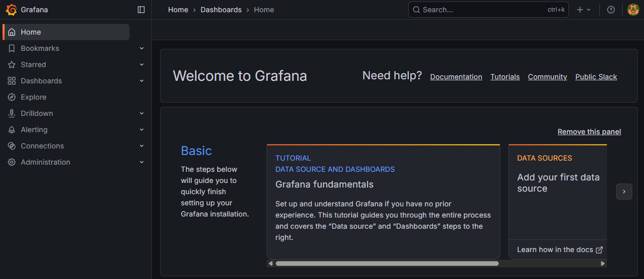Click the Alerting bell icon
The width and height of the screenshot is (644, 279).
pos(12,130)
